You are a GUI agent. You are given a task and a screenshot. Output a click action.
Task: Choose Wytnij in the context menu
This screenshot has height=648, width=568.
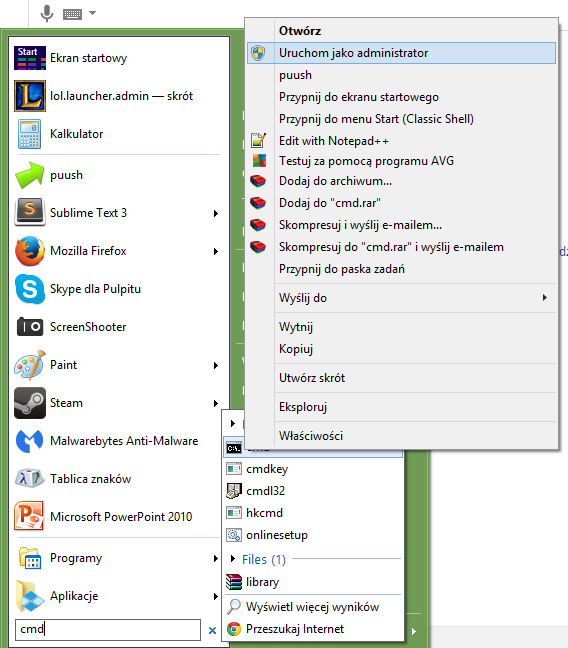(401, 327)
